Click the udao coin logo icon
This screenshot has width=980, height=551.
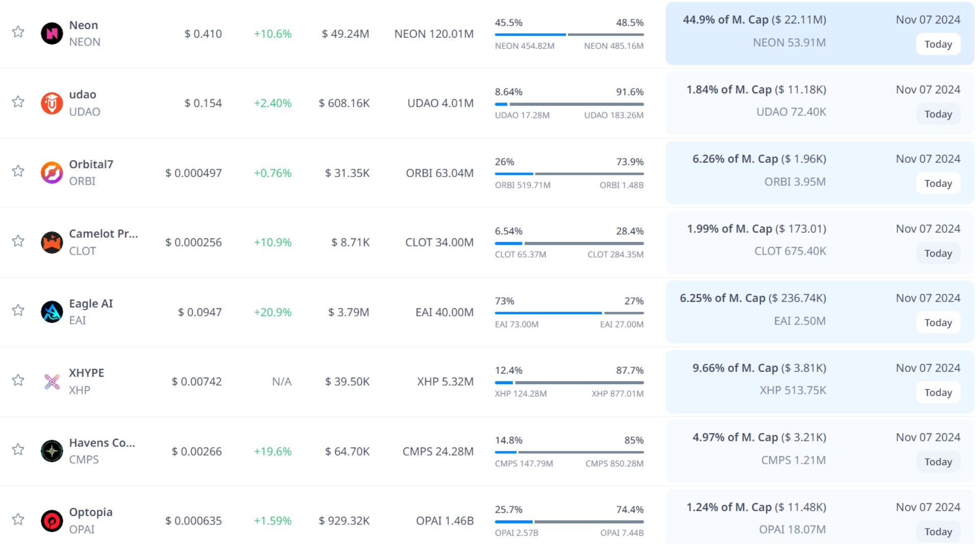(52, 104)
